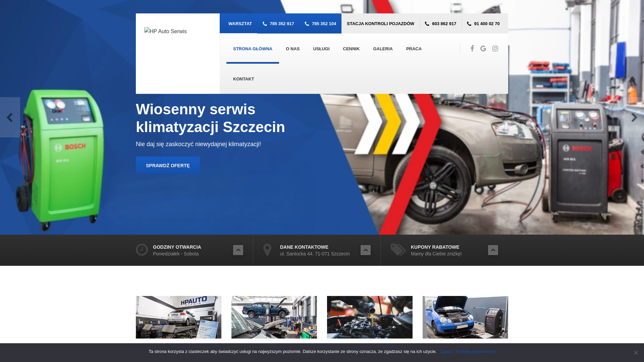
Task: Expand the Kupony rabatowe panel arrow
Action: (x=493, y=250)
